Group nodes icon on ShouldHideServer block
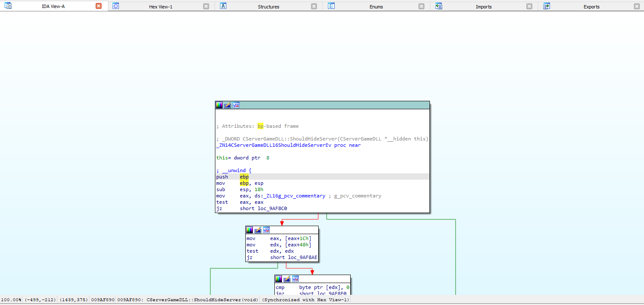 [x=236, y=105]
